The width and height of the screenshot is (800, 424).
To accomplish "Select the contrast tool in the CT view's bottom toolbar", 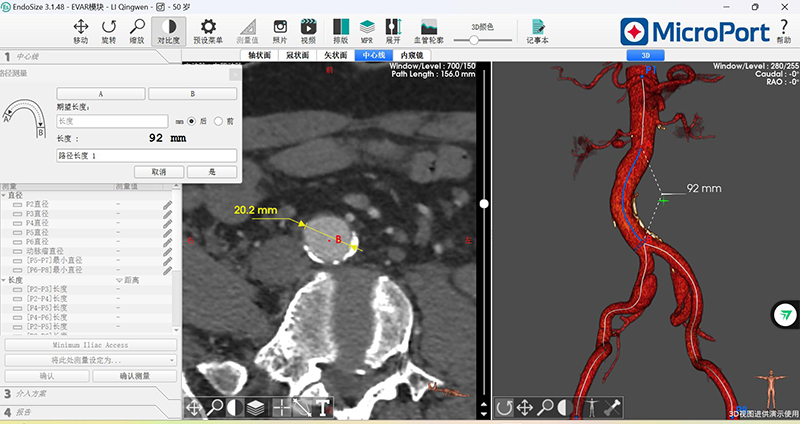I will coord(235,408).
